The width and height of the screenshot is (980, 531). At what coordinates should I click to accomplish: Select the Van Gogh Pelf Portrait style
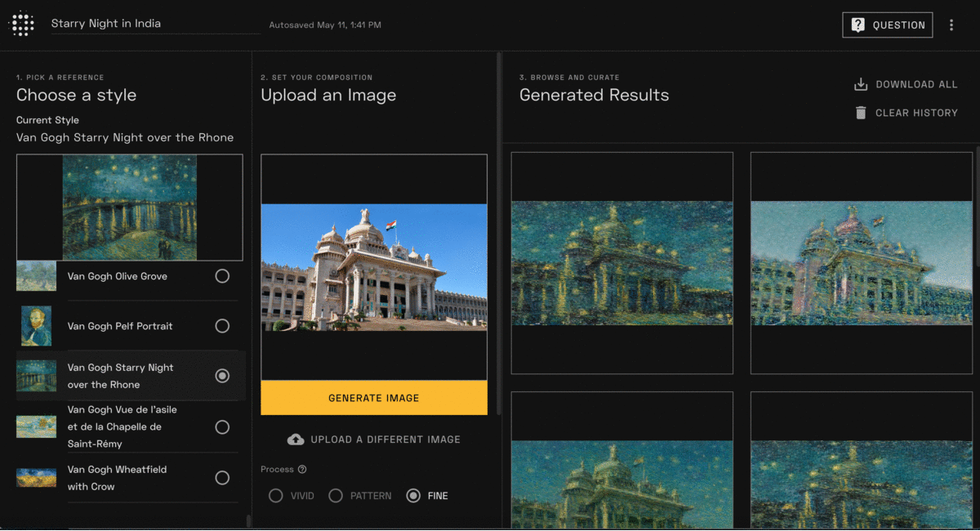point(222,325)
